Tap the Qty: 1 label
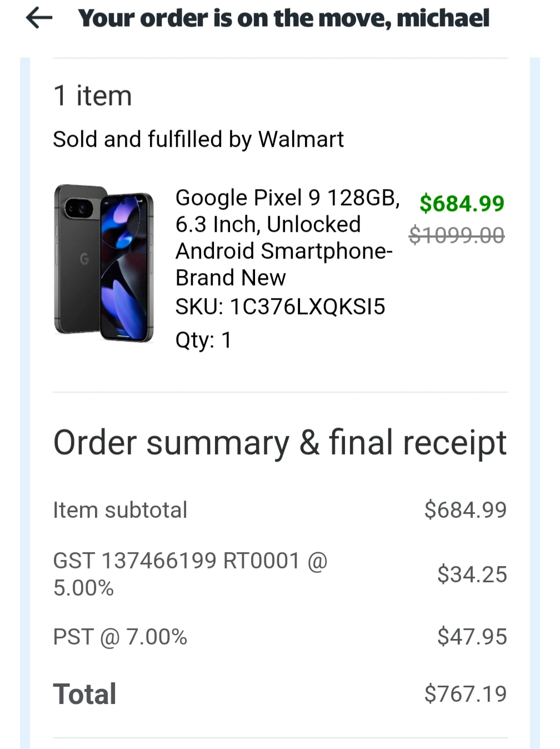 pyautogui.click(x=203, y=340)
